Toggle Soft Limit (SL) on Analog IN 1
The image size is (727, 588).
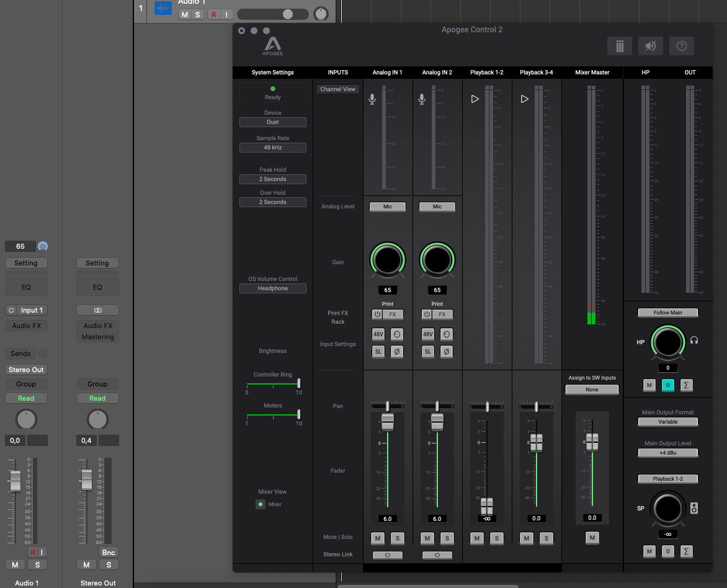click(x=378, y=352)
